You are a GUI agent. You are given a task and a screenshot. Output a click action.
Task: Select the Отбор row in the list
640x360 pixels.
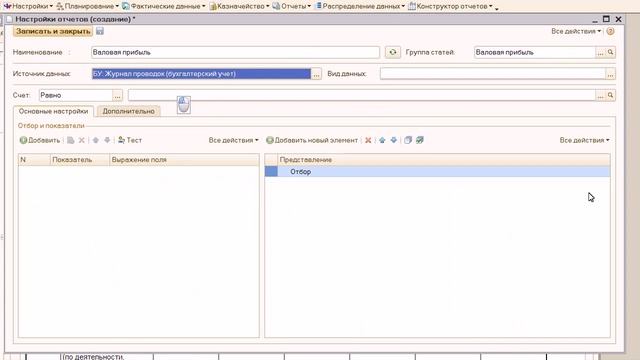tap(438, 172)
